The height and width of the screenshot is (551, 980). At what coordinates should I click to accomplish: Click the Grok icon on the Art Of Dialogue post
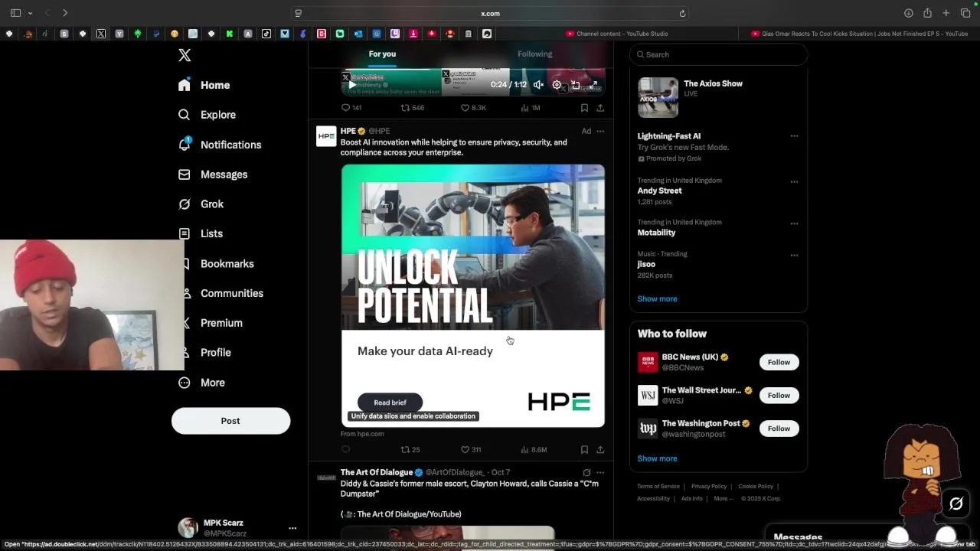[x=586, y=472]
